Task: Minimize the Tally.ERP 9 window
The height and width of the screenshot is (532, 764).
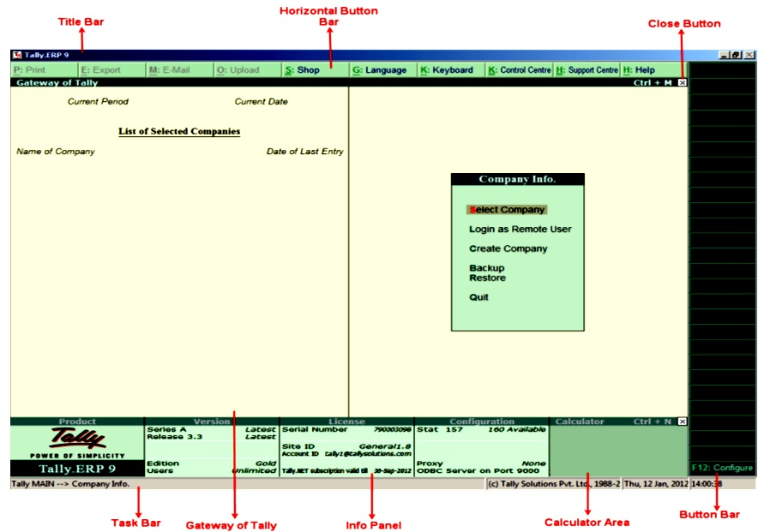Action: (x=724, y=55)
